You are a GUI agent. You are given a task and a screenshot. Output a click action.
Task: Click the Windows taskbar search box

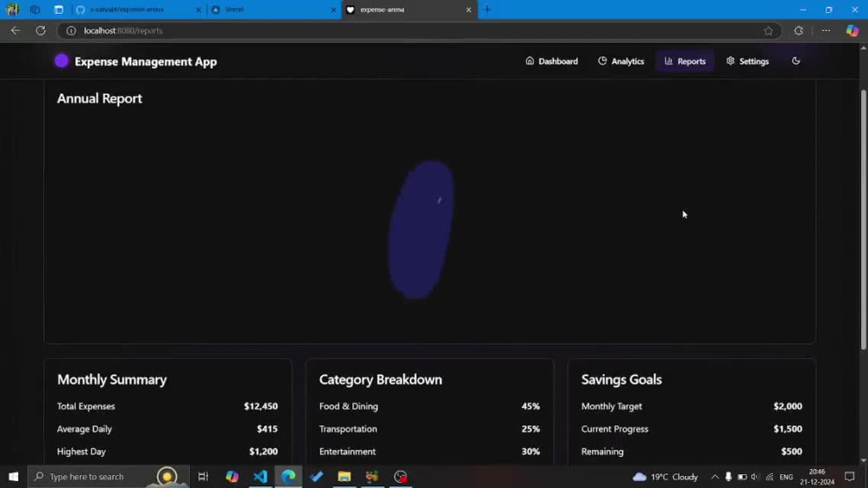click(x=108, y=477)
